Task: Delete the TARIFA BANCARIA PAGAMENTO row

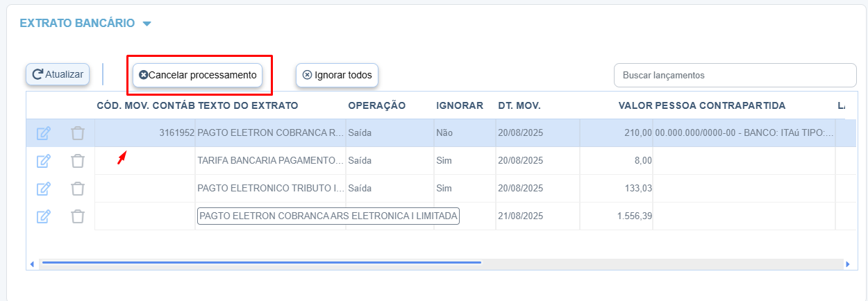Action: tap(78, 161)
